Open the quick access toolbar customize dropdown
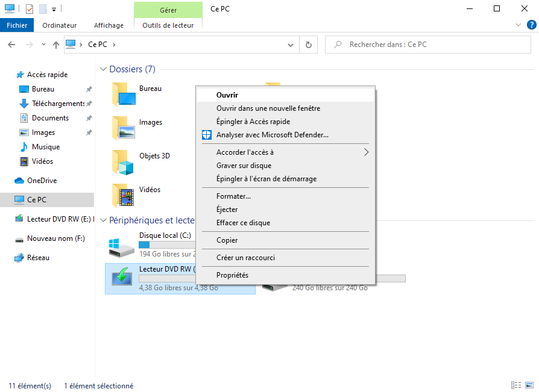The width and height of the screenshot is (539, 392). click(54, 10)
